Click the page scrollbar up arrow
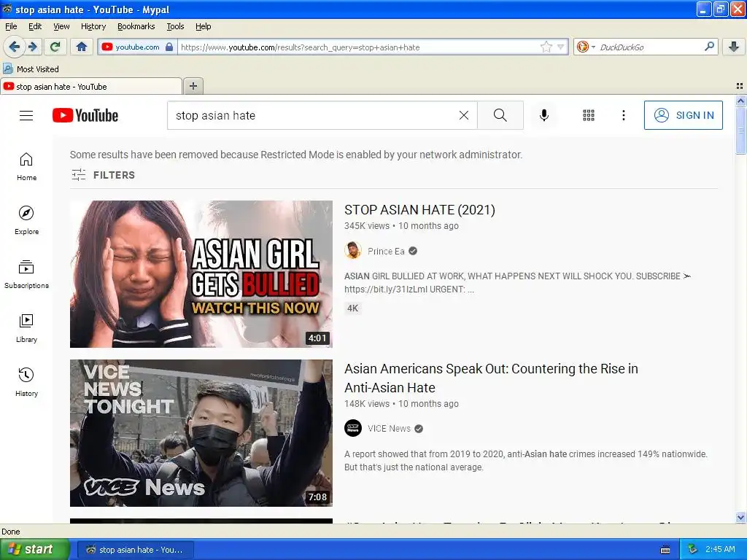747x560 pixels. (740, 101)
